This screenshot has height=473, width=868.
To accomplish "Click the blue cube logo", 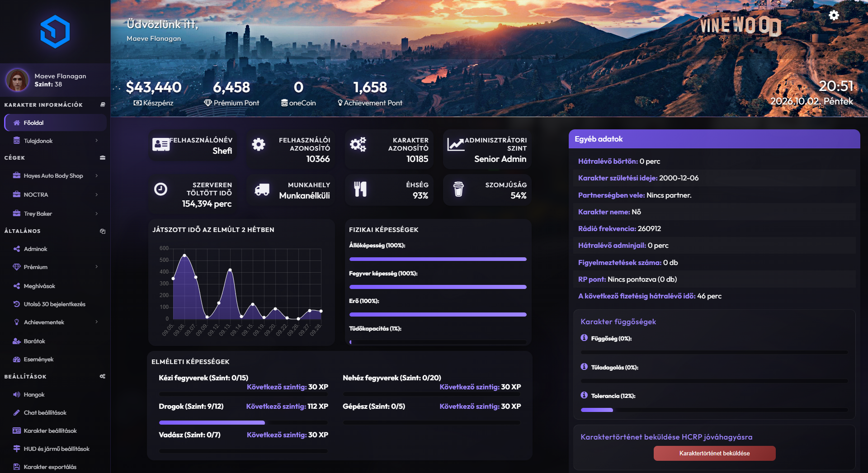I will [x=55, y=32].
